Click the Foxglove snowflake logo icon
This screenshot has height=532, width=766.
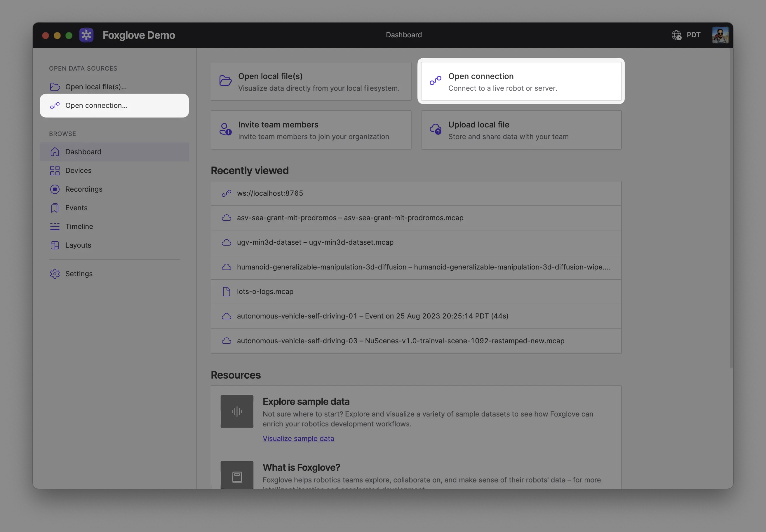click(86, 35)
